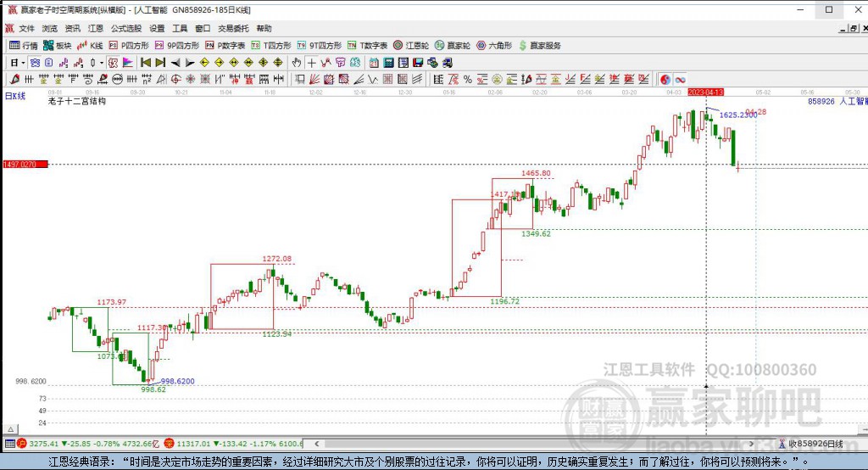
Task: Expand the 日 period dropdown arrow
Action: coord(23,63)
